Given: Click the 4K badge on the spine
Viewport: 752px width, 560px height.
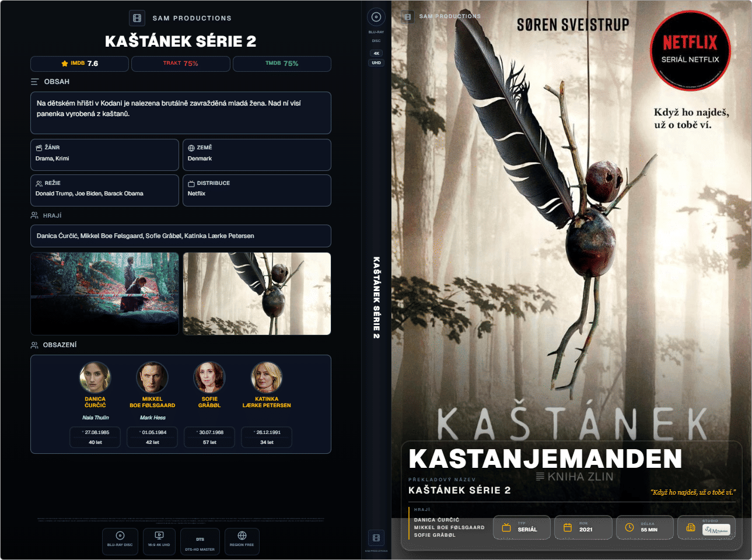Looking at the screenshot, I should click(376, 53).
